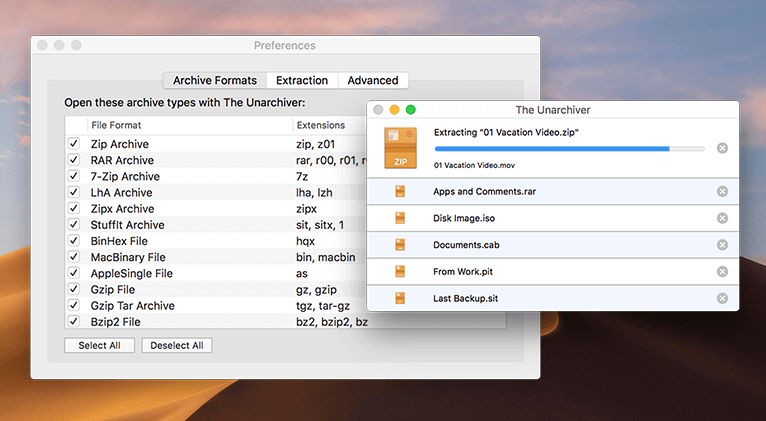Click the StuffIt Archive format name
Viewport: 766px width, 421px height.
click(128, 225)
